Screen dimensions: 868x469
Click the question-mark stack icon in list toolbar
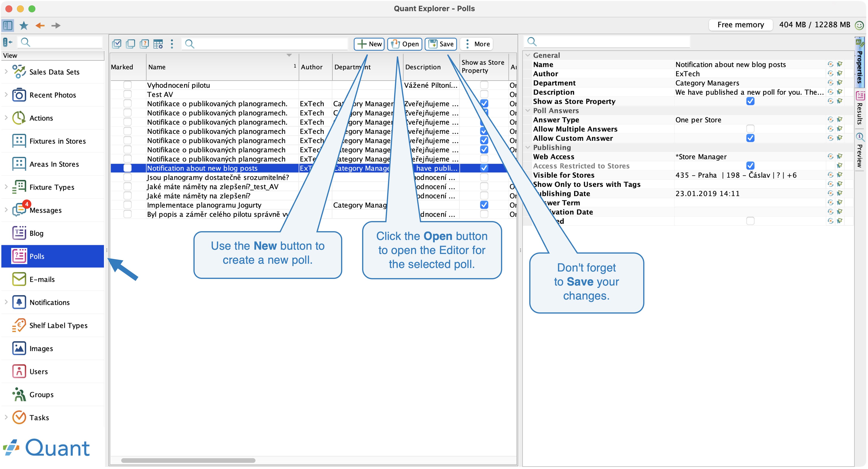144,44
